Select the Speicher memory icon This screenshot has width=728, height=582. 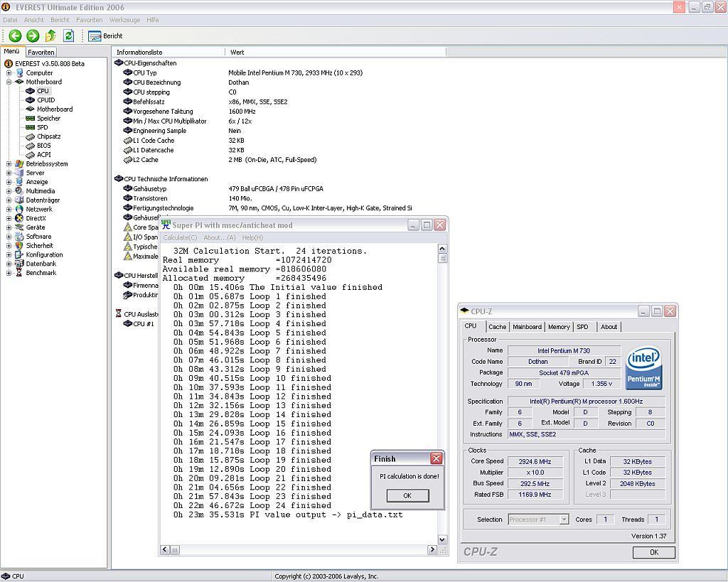pos(30,119)
